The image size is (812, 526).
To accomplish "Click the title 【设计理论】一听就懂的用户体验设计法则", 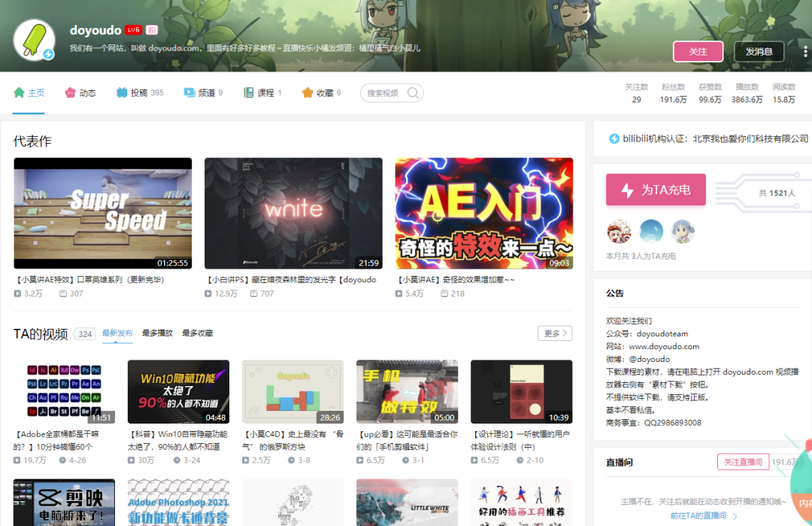I will pyautogui.click(x=520, y=440).
